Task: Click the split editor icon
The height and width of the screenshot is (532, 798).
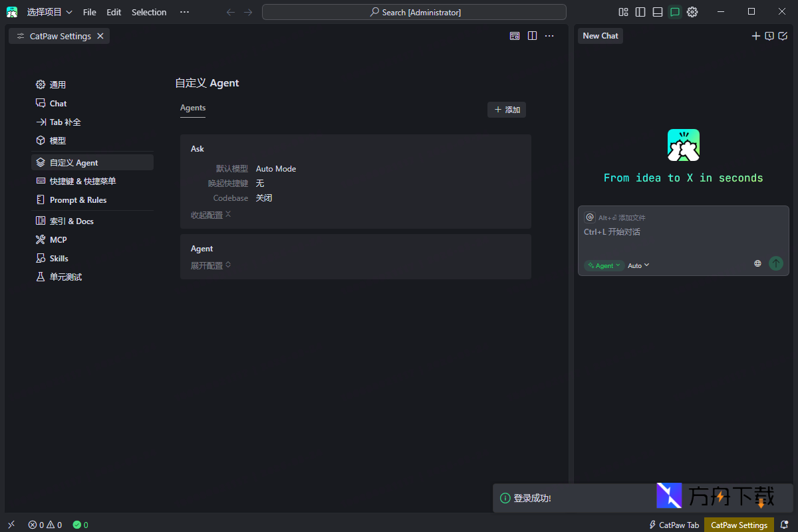Action: [532, 36]
